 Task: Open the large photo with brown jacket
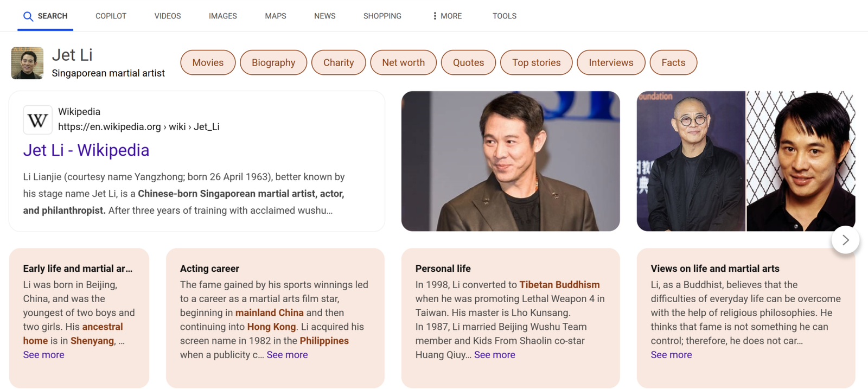point(510,161)
